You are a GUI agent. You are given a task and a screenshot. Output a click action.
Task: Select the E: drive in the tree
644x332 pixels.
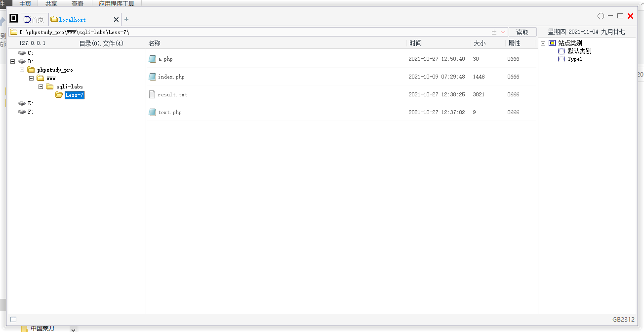pos(30,103)
